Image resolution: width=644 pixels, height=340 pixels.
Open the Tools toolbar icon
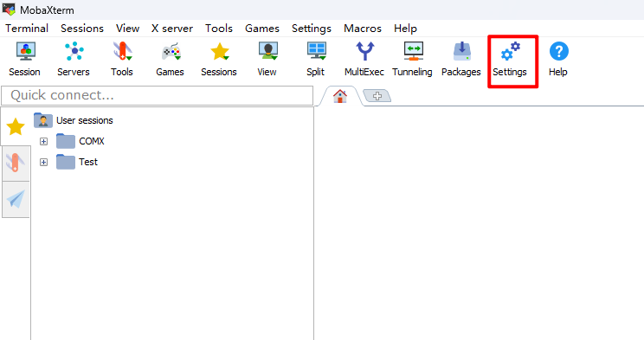122,60
